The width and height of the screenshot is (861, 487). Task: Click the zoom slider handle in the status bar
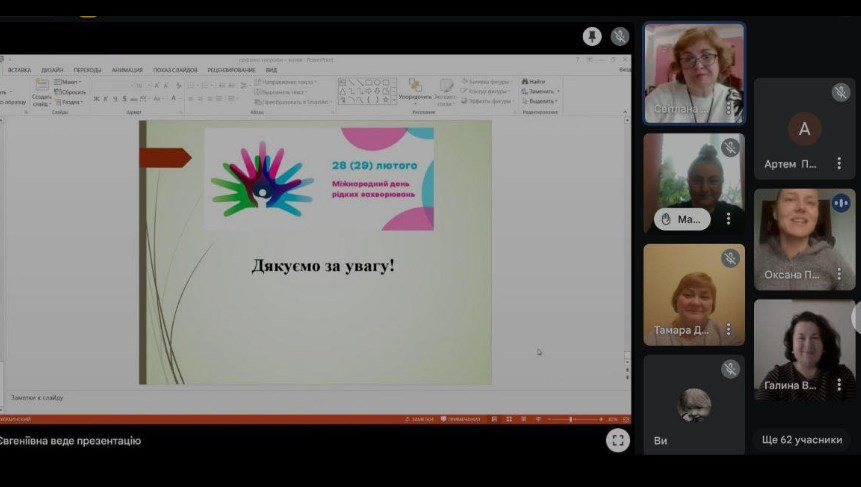tap(571, 419)
